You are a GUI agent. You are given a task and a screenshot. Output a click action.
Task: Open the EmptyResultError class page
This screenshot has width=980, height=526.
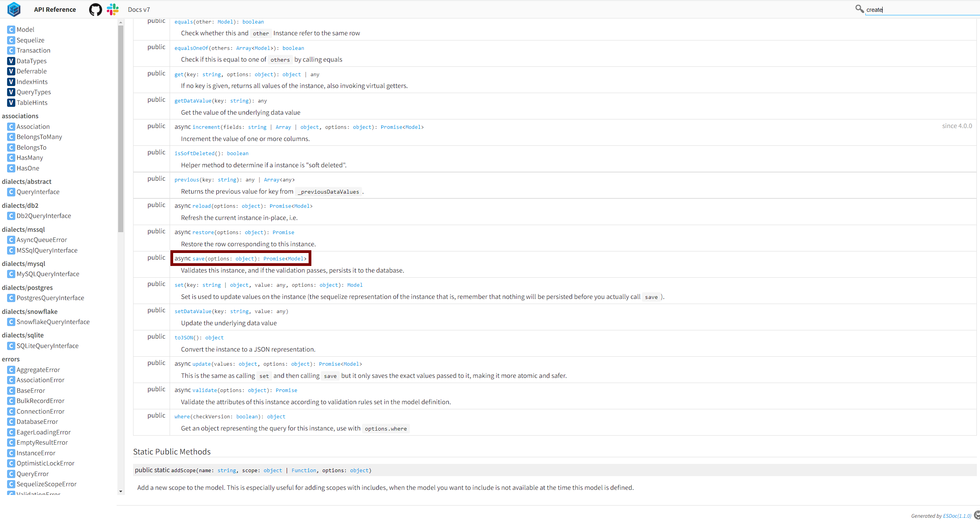(42, 442)
